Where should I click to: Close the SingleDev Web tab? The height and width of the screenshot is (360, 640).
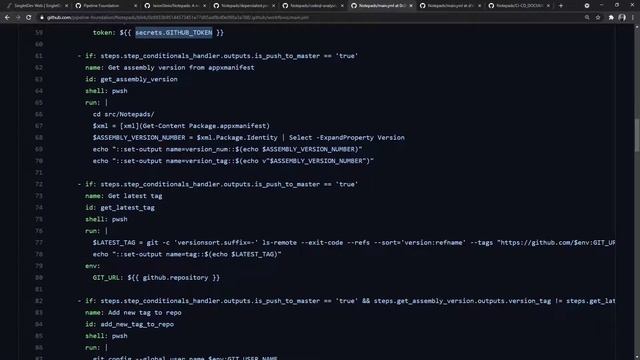click(x=67, y=6)
